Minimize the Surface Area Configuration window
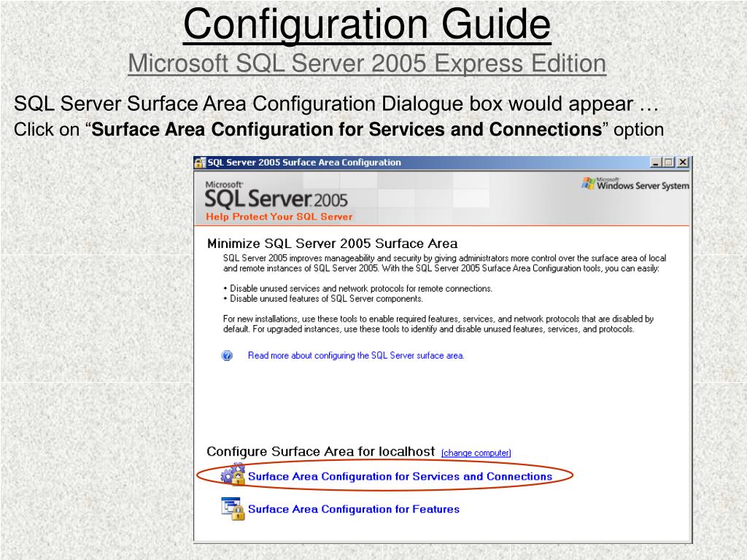747x560 pixels. (656, 163)
